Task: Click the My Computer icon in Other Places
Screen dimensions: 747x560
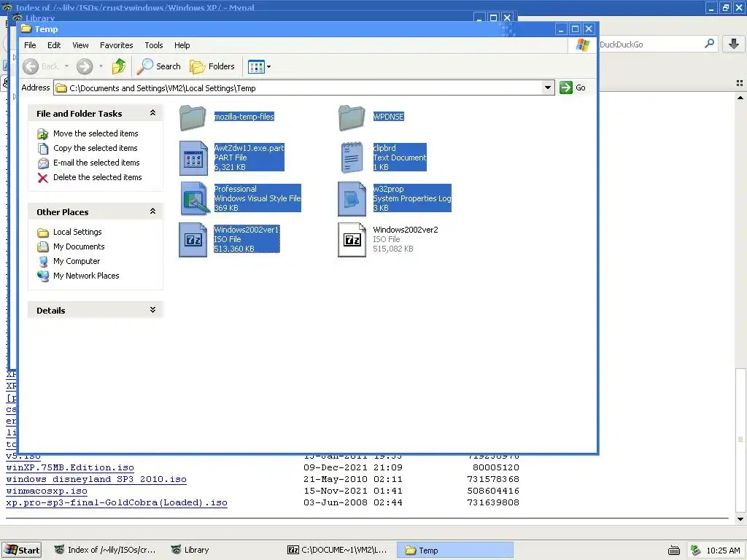Action: [x=43, y=262]
